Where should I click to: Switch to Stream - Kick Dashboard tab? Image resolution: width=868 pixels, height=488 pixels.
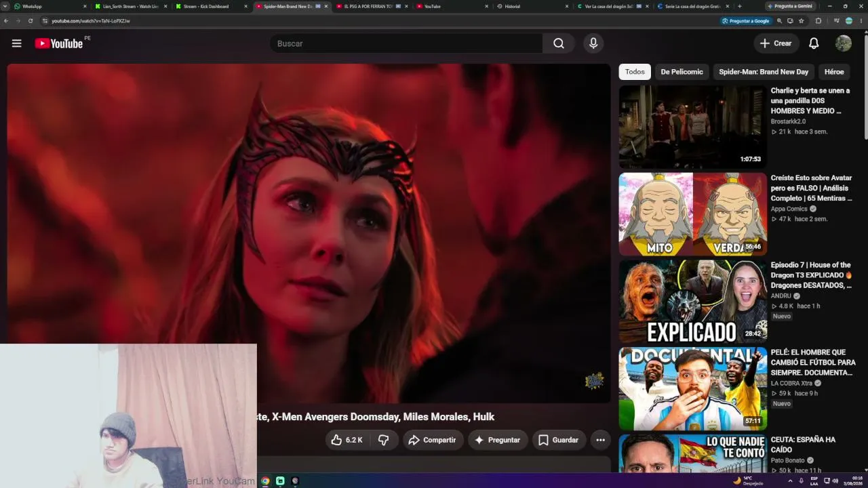[210, 6]
